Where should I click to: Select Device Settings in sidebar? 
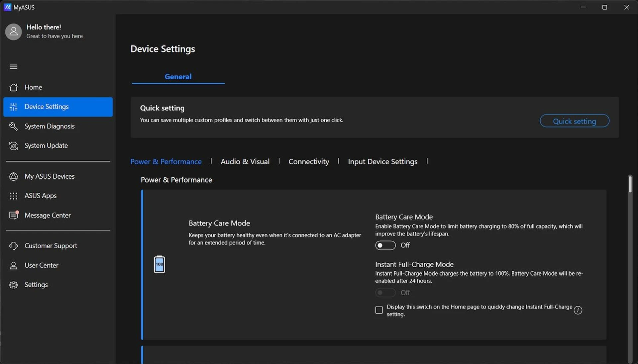[x=58, y=107]
